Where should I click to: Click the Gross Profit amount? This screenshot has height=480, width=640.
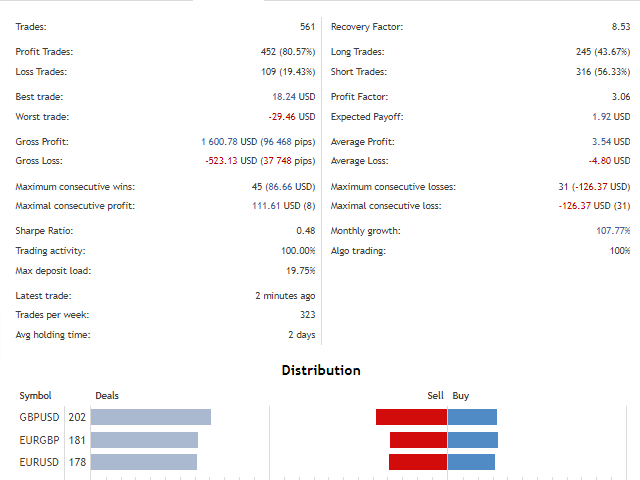(258, 142)
